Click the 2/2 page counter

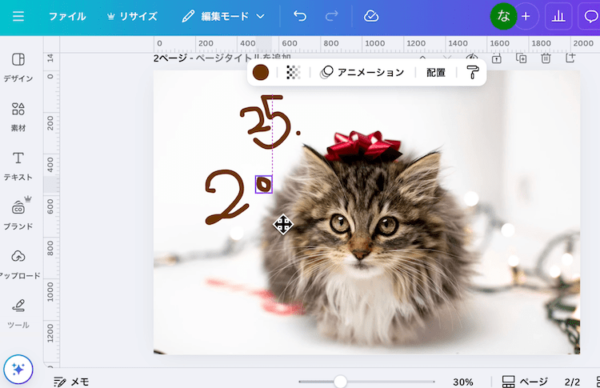(x=572, y=382)
